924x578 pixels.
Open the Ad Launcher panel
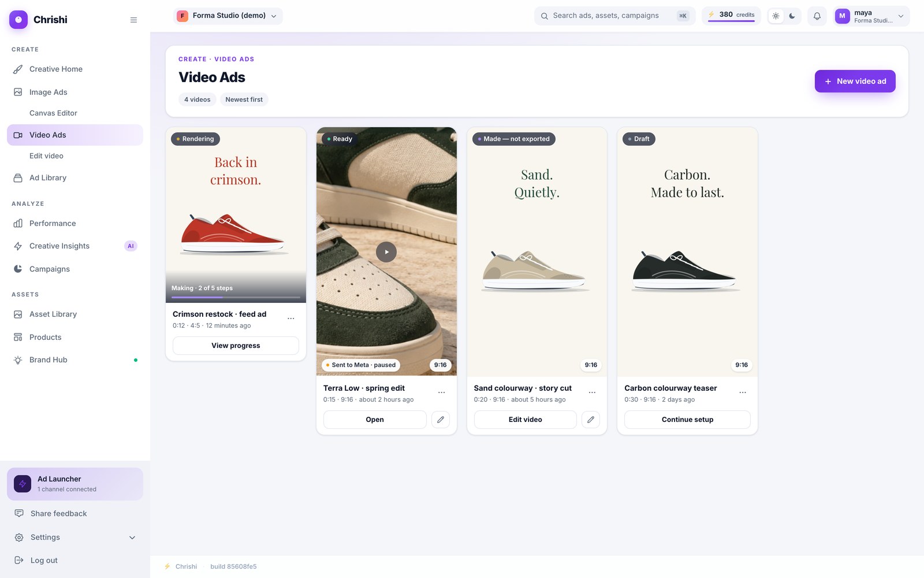point(75,484)
